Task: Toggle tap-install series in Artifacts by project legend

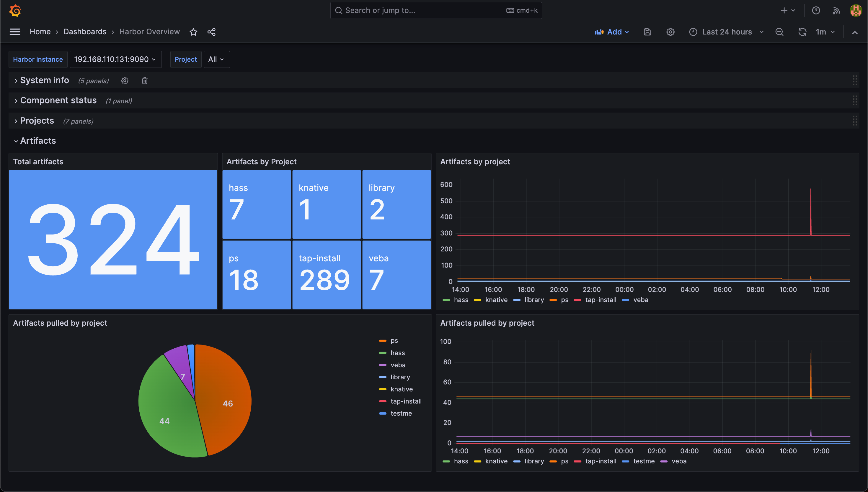Action: click(601, 300)
